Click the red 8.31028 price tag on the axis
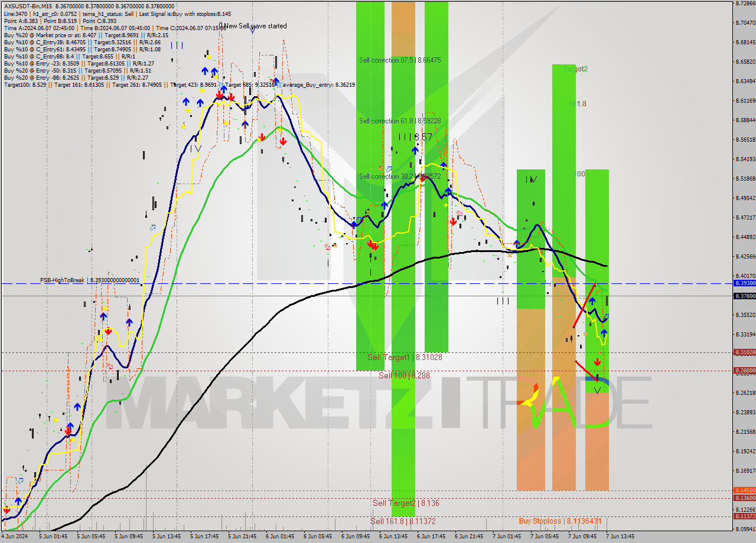 pyautogui.click(x=744, y=352)
